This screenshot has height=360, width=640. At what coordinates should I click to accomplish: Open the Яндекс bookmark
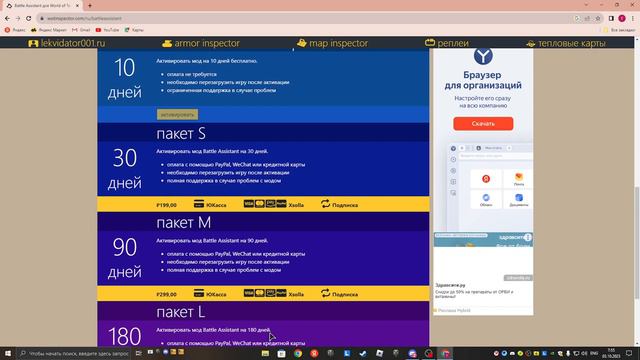pyautogui.click(x=15, y=30)
